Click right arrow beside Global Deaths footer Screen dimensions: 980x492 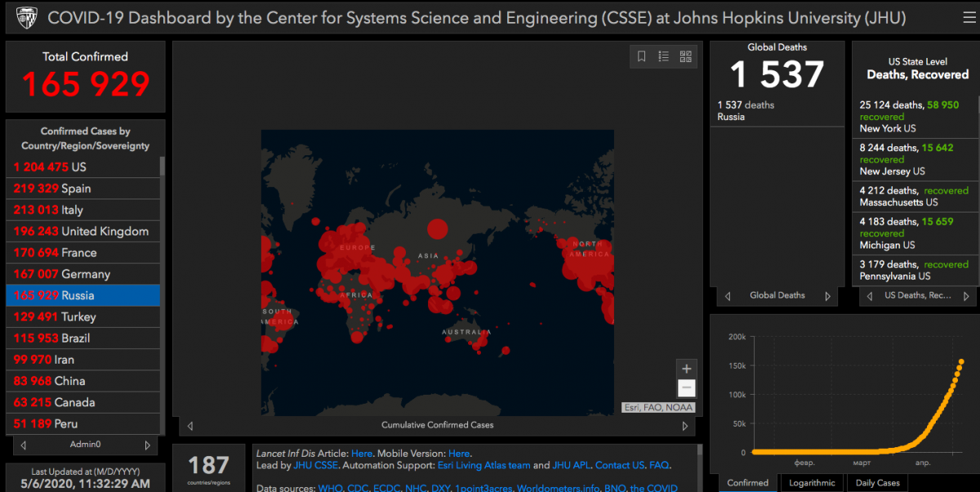click(827, 296)
